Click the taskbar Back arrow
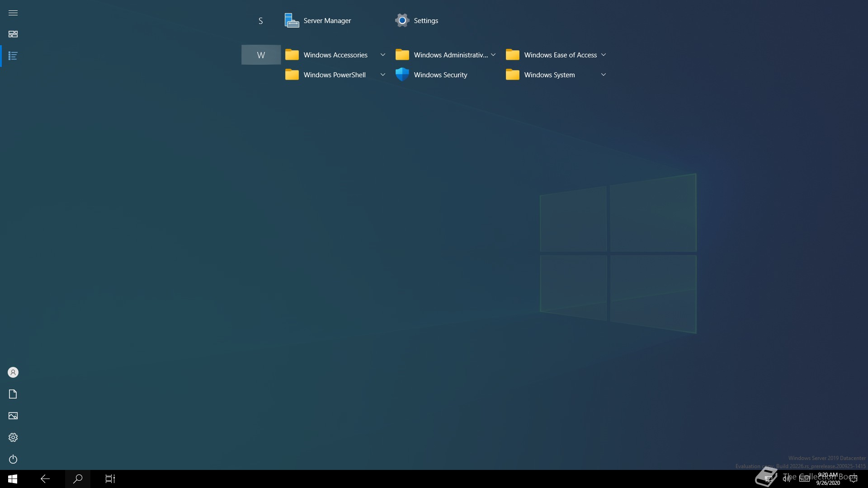The height and width of the screenshot is (488, 868). (45, 479)
